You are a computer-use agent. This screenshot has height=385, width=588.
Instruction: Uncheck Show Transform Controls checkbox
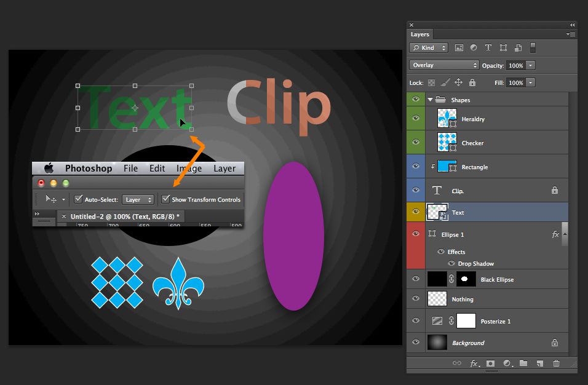tap(165, 199)
